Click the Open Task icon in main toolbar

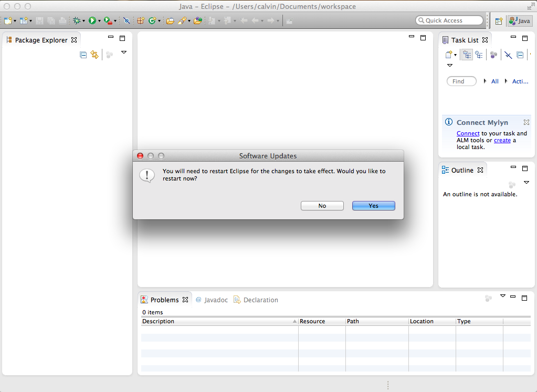(197, 21)
